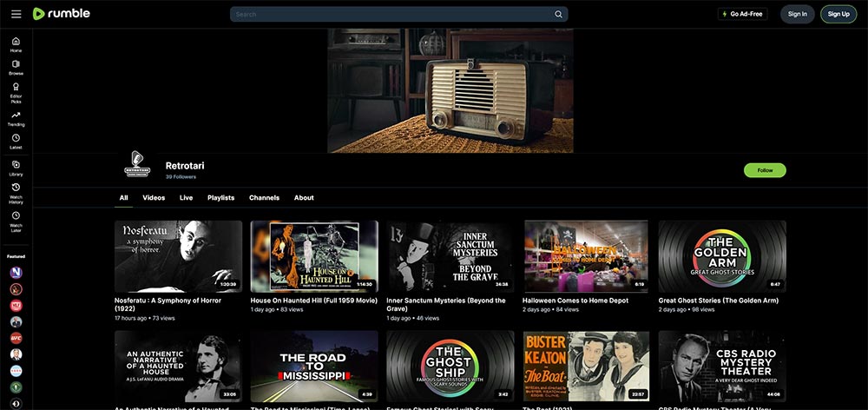Switch to the About tab
868x410 pixels.
(x=303, y=198)
